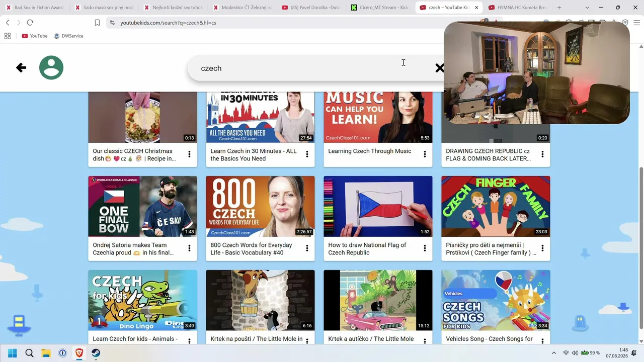Viewport: 644px width, 362px height.
Task: Open title 800 Czech Words for Everyday Life
Action: coord(251,249)
